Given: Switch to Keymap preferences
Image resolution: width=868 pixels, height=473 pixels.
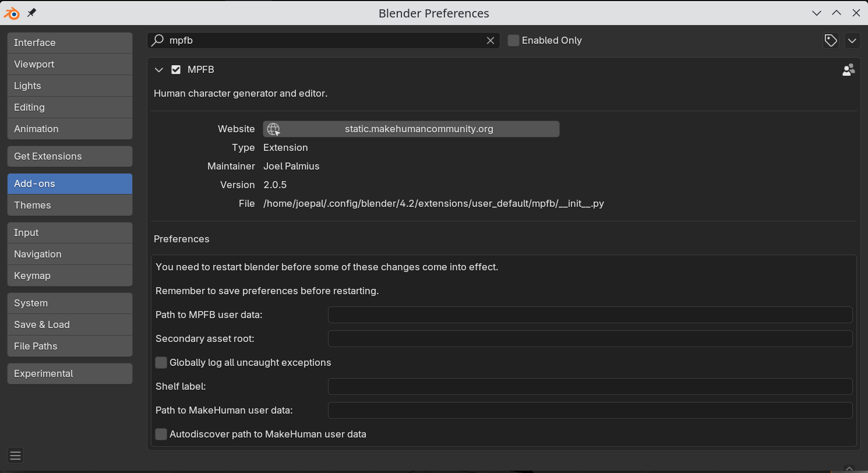Looking at the screenshot, I should pos(70,276).
